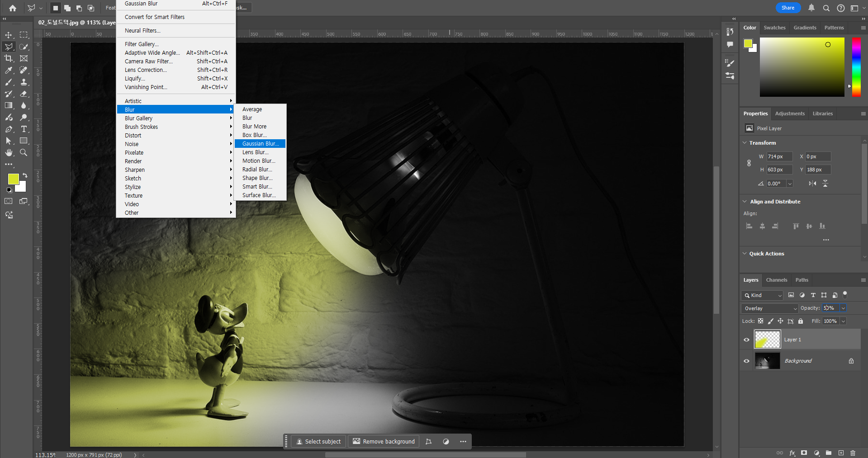The height and width of the screenshot is (458, 868).
Task: Open the Fill value dropdown
Action: (x=843, y=321)
